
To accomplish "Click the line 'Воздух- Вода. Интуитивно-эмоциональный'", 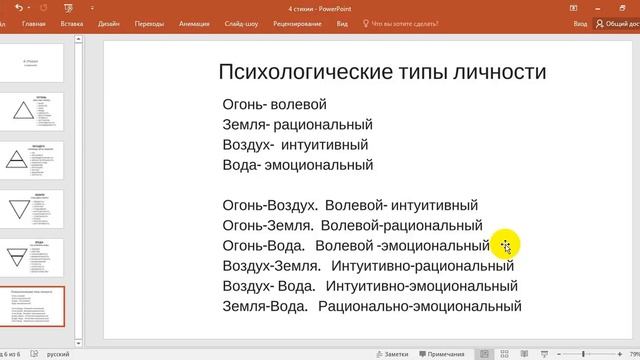I will coord(370,286).
